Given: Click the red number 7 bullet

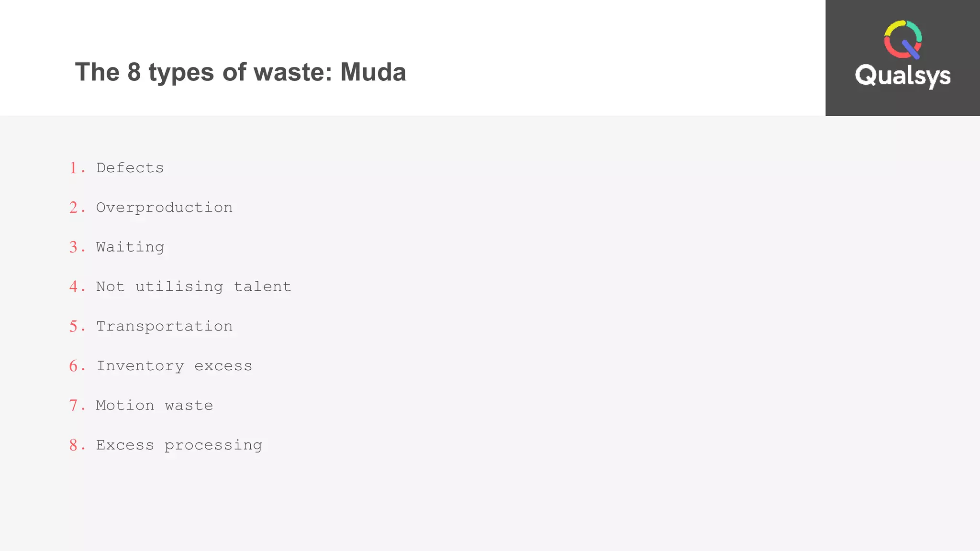Looking at the screenshot, I should pyautogui.click(x=74, y=406).
